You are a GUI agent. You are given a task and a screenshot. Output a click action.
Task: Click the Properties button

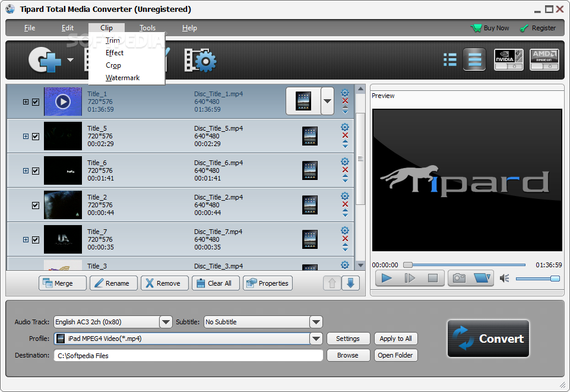click(268, 283)
